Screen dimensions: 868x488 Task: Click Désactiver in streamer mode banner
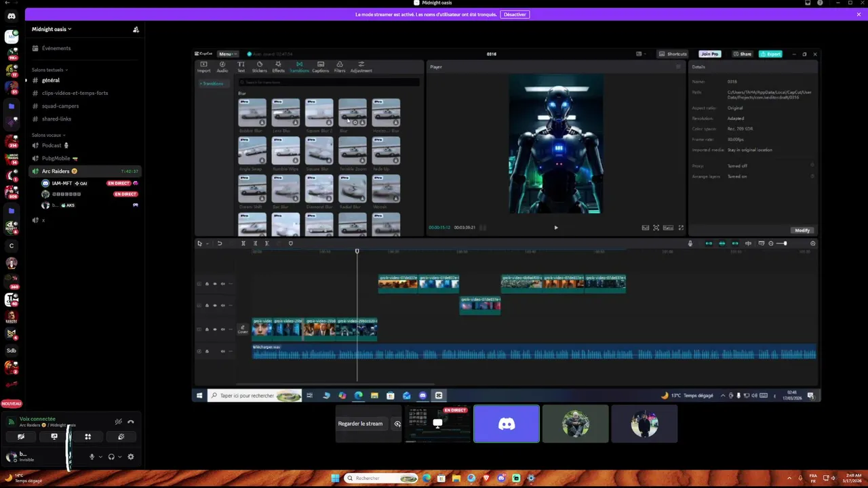(515, 14)
